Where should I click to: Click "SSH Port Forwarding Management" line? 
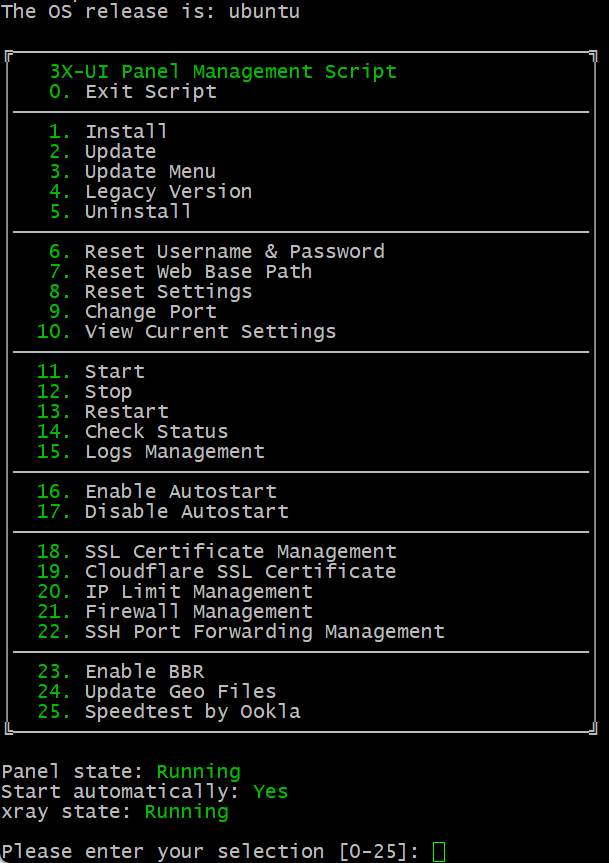tap(264, 632)
